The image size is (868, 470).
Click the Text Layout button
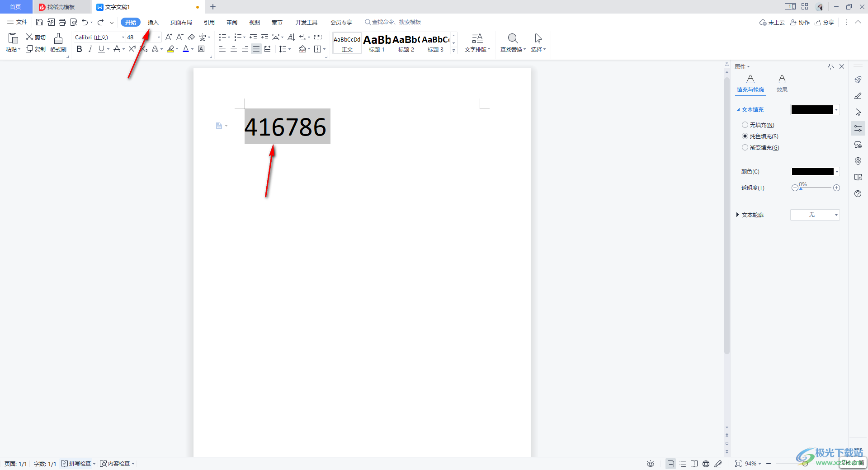(x=477, y=43)
